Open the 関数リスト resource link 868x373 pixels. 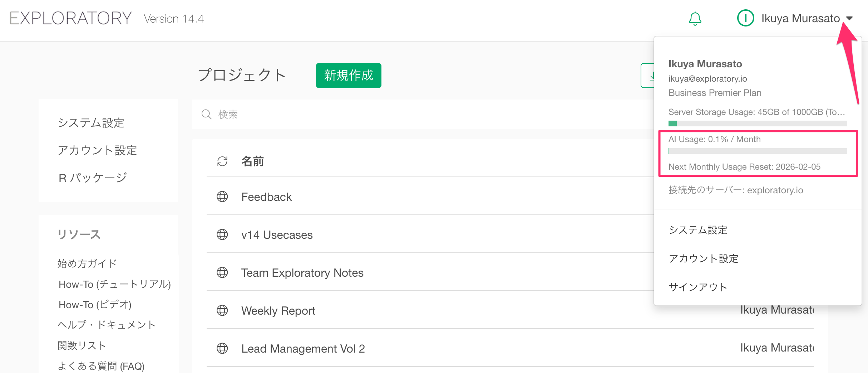[x=82, y=345]
